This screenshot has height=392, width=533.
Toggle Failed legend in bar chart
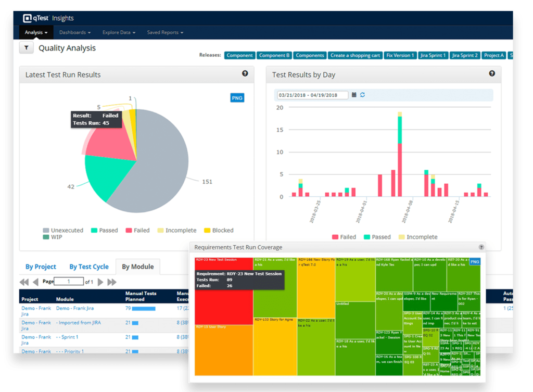[344, 237]
